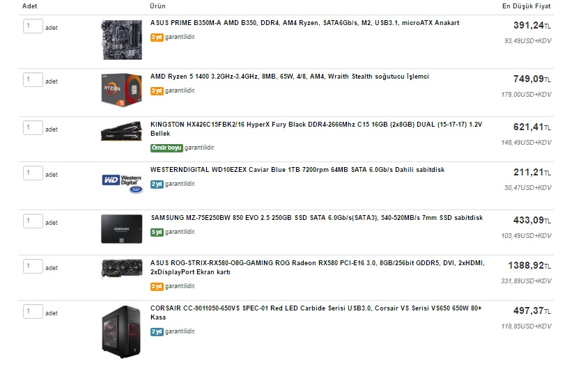This screenshot has width=588, height=371.
Task: Focus the quantity field for Kingston memory
Action: (x=33, y=128)
